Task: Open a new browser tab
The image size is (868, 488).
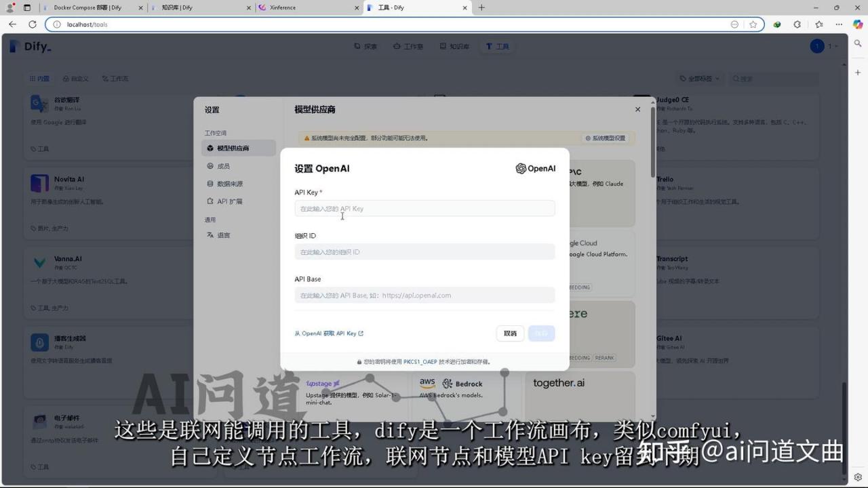Action: [x=481, y=7]
